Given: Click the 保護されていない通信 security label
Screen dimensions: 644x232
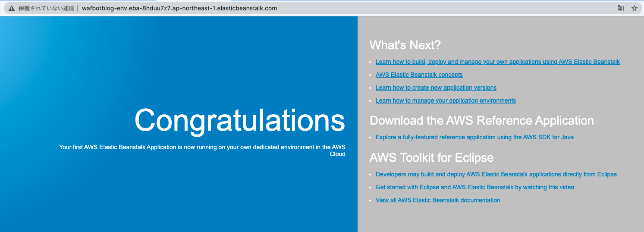Looking at the screenshot, I should pyautogui.click(x=46, y=8).
